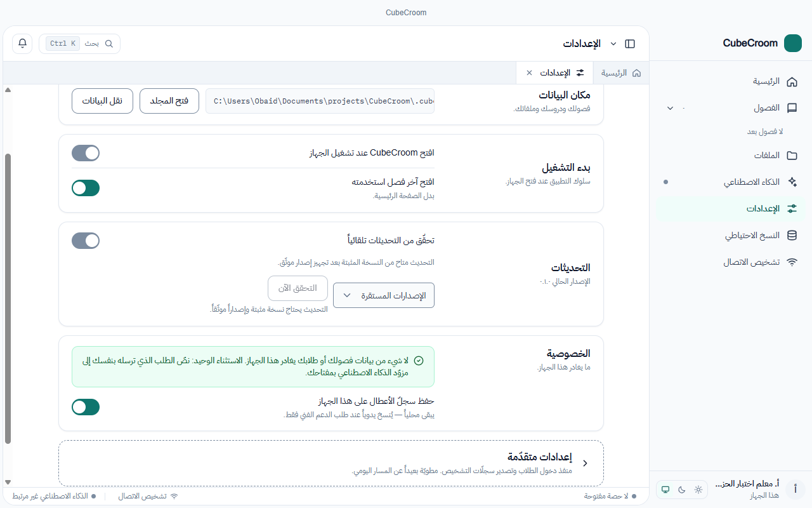Click the Ctrl K shortcut badge
Screen dimensions: 812x508
(x=63, y=44)
